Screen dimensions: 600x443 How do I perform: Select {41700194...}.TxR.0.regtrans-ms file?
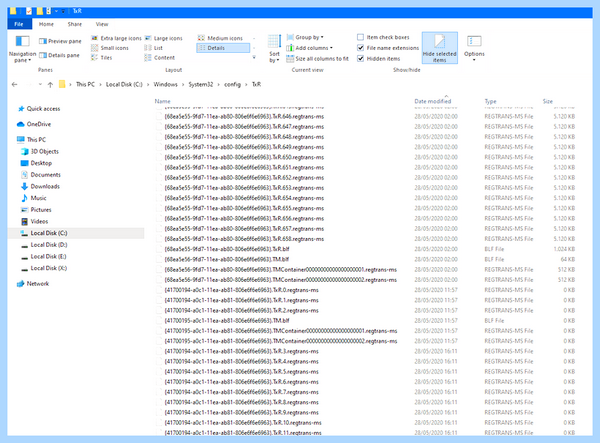(x=241, y=290)
